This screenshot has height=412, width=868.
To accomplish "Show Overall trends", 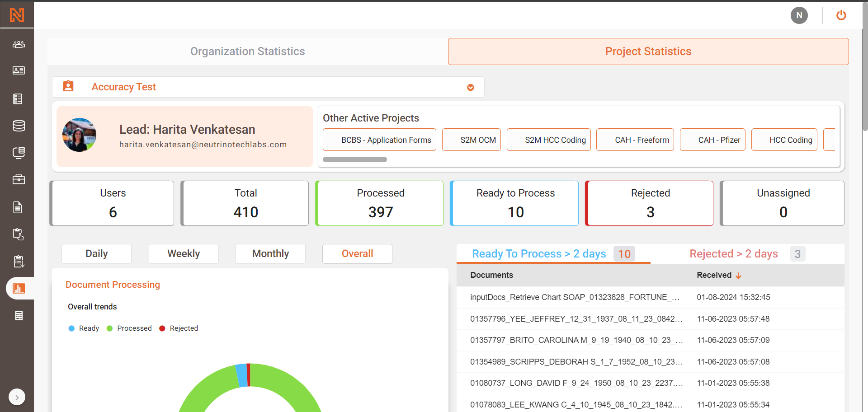I will pyautogui.click(x=357, y=254).
